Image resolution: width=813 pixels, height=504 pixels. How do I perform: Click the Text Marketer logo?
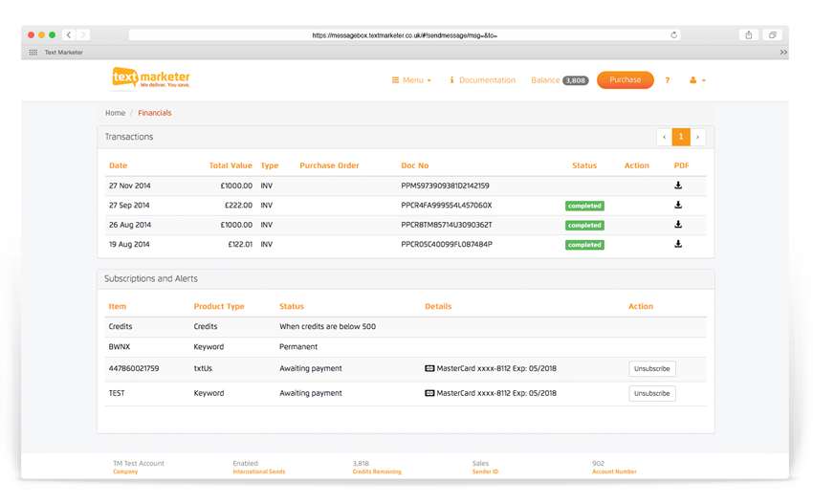pyautogui.click(x=150, y=78)
